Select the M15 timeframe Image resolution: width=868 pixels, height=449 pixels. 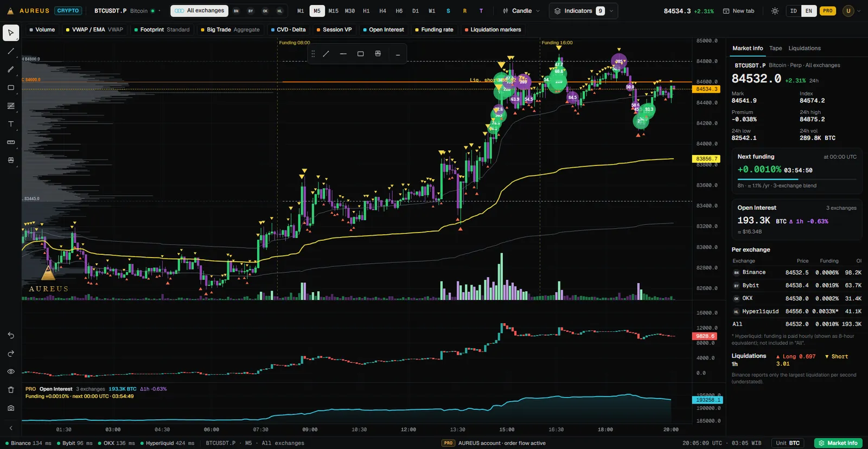coord(334,11)
